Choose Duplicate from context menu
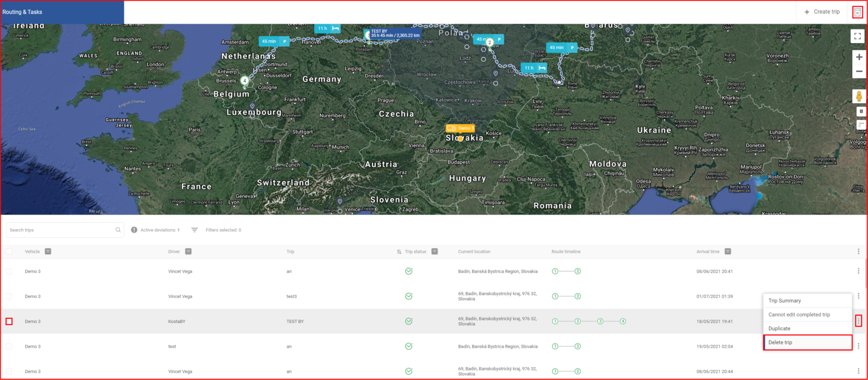Viewport: 868px width, 380px height. point(807,329)
